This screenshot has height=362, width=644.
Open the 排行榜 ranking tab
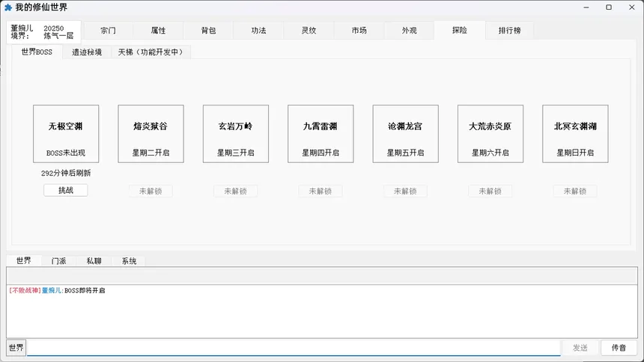click(508, 31)
